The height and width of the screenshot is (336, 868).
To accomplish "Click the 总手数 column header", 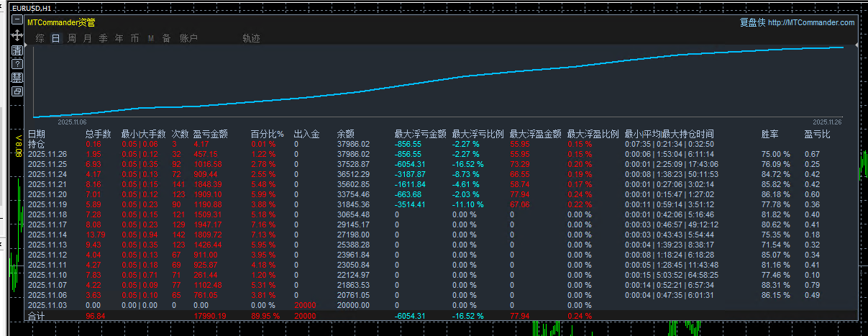I will (x=99, y=134).
